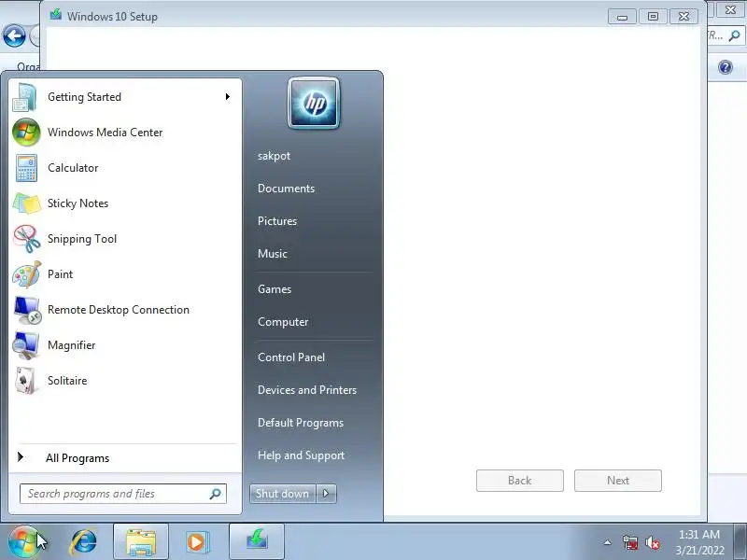Click the Next button in Windows 10 Setup
This screenshot has width=747, height=560.
coord(618,481)
